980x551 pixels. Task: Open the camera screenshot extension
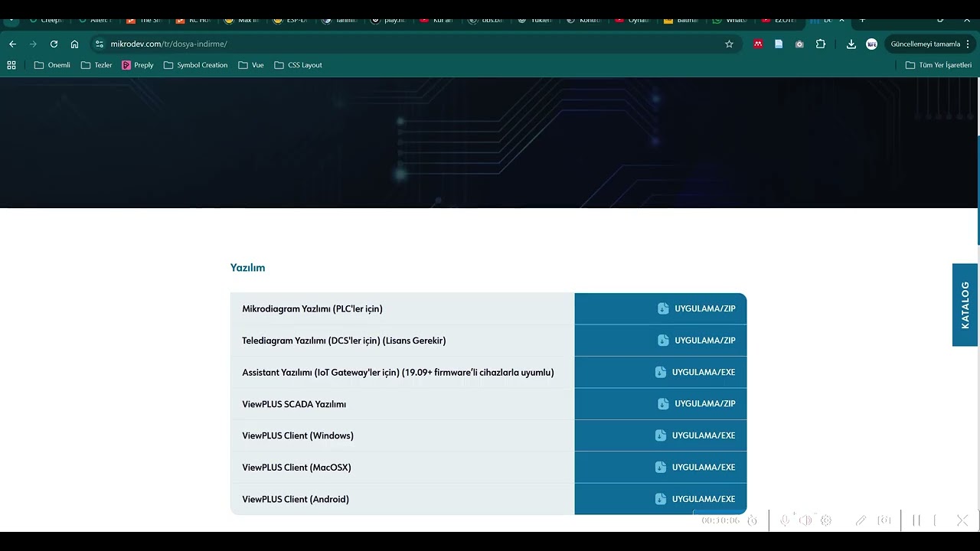tap(799, 44)
